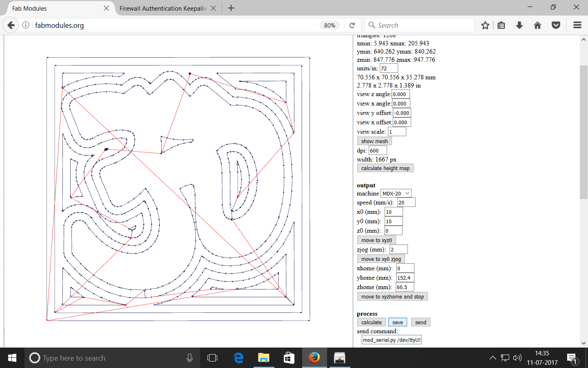Click the page scrollbar down arrow
This screenshot has height=368, width=588.
tap(584, 343)
